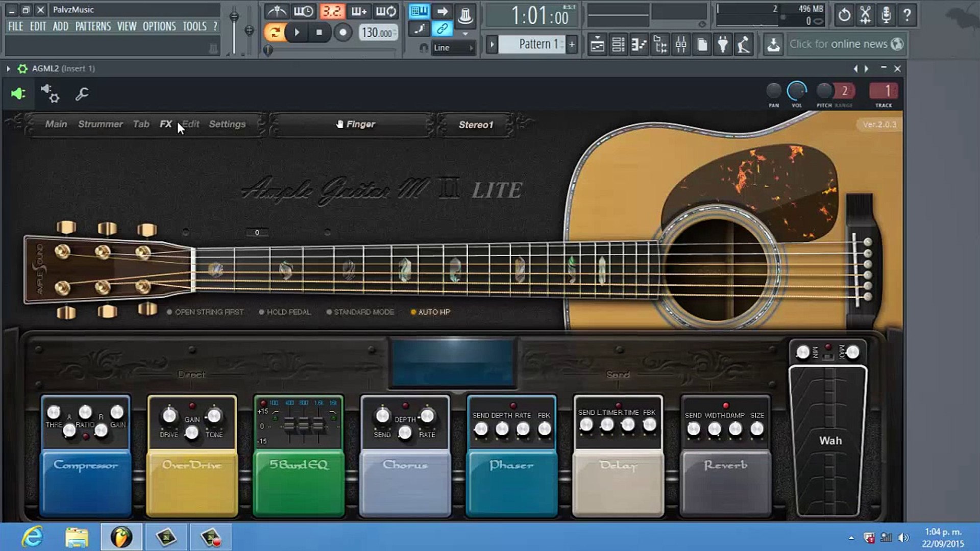Toggle auto scrolling arrow icon
Viewport: 980px width, 551px height.
(442, 11)
